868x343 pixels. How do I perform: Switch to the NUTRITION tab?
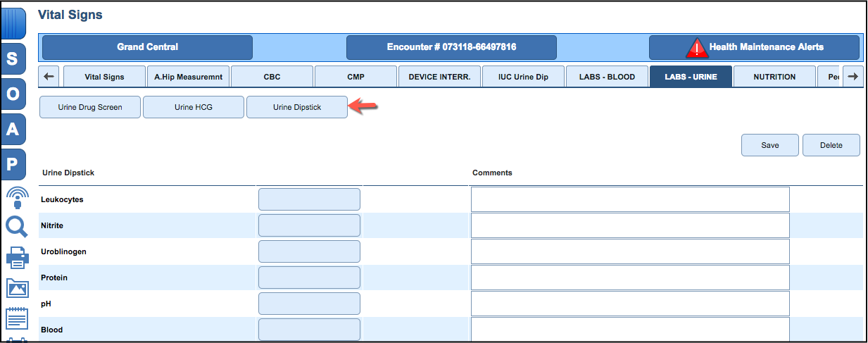[774, 77]
